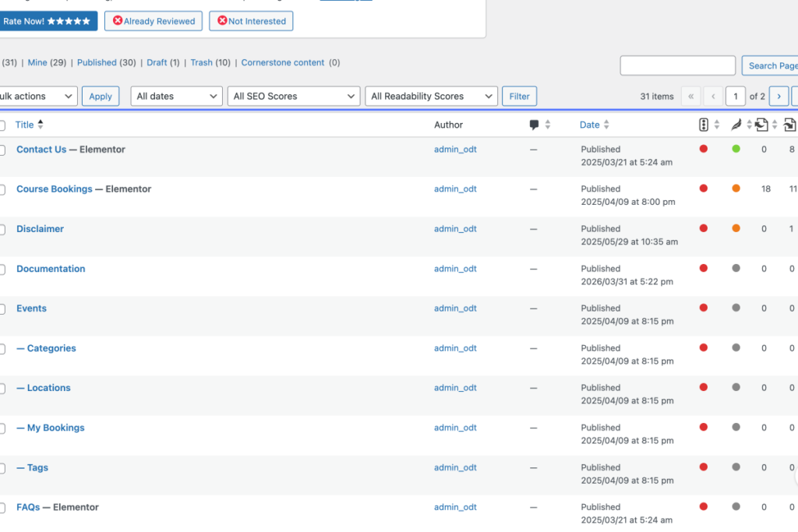Show only Mine pages
This screenshot has height=532, width=798.
click(37, 62)
